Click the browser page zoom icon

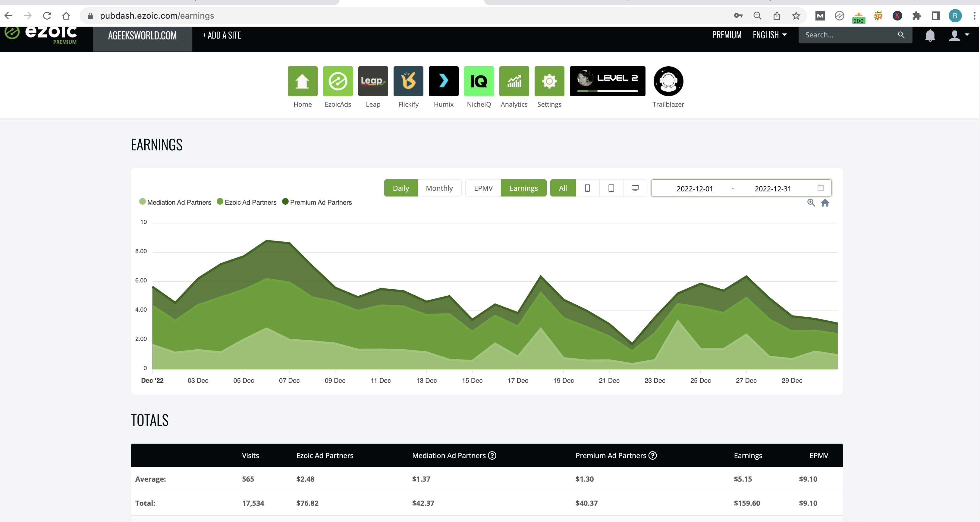(x=757, y=16)
